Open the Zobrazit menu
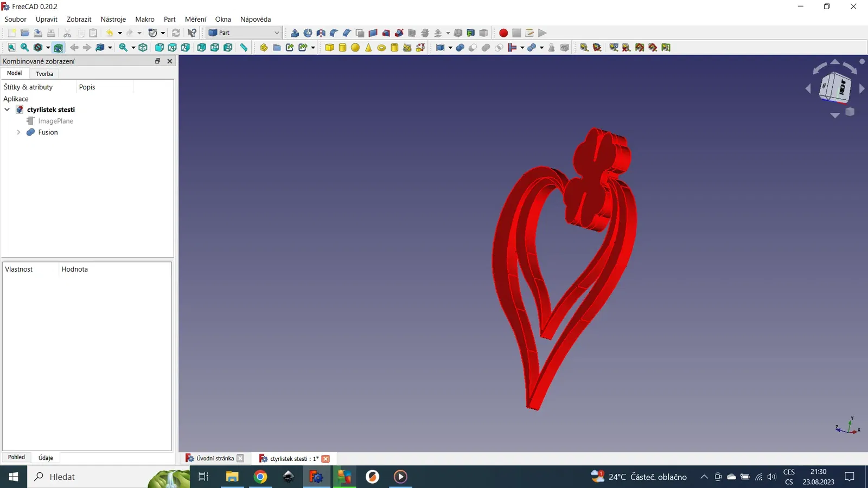Viewport: 868px width, 488px height. point(79,19)
